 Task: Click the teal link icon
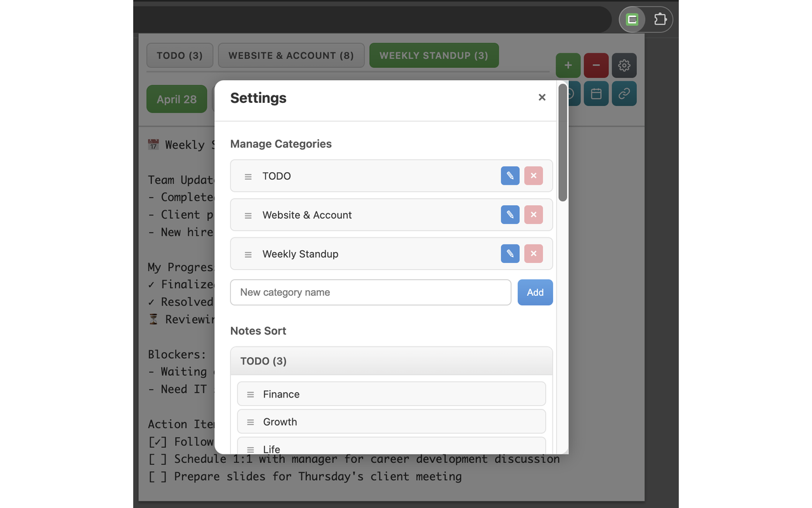624,93
